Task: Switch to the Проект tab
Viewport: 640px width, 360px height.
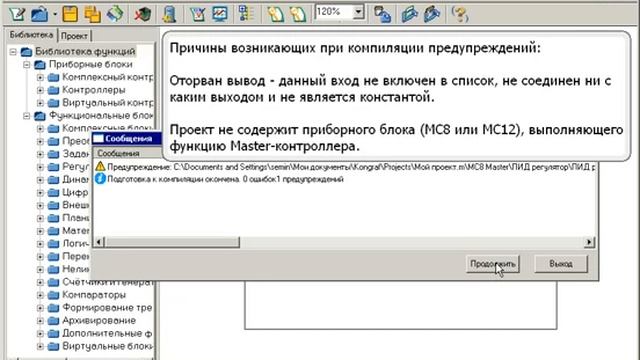Action: click(74, 36)
